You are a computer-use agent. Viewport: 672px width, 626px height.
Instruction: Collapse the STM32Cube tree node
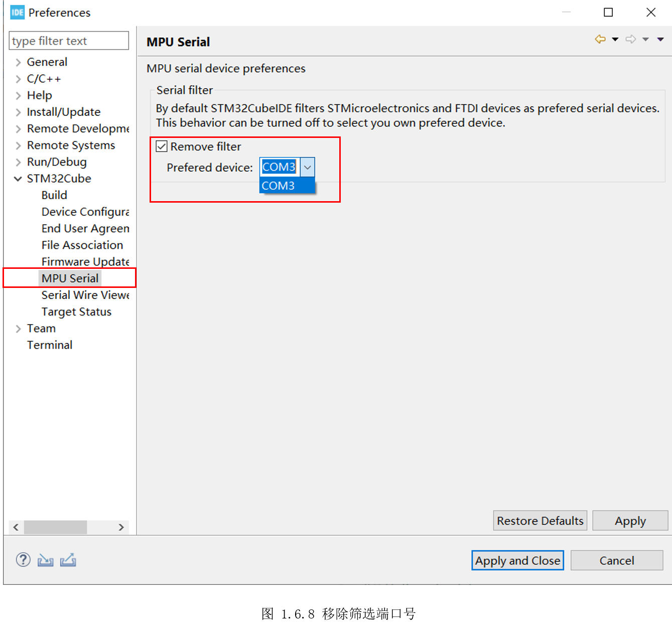tap(18, 179)
